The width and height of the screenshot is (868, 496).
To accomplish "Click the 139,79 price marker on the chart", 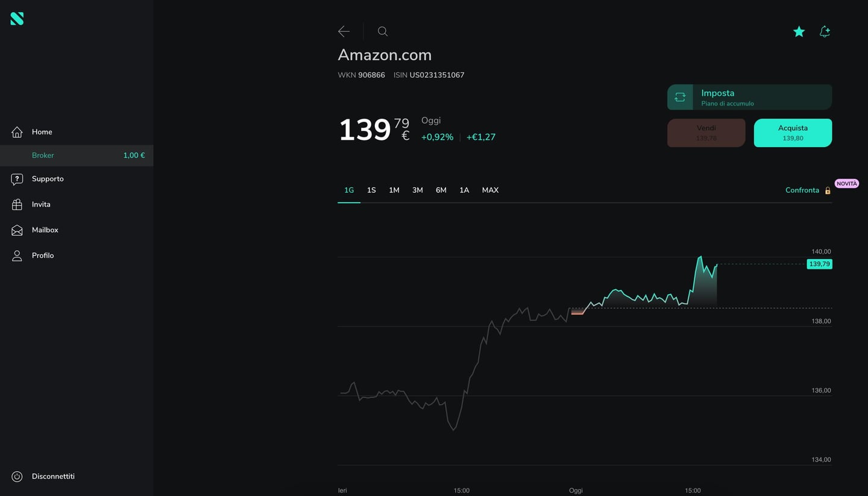I will [x=819, y=263].
